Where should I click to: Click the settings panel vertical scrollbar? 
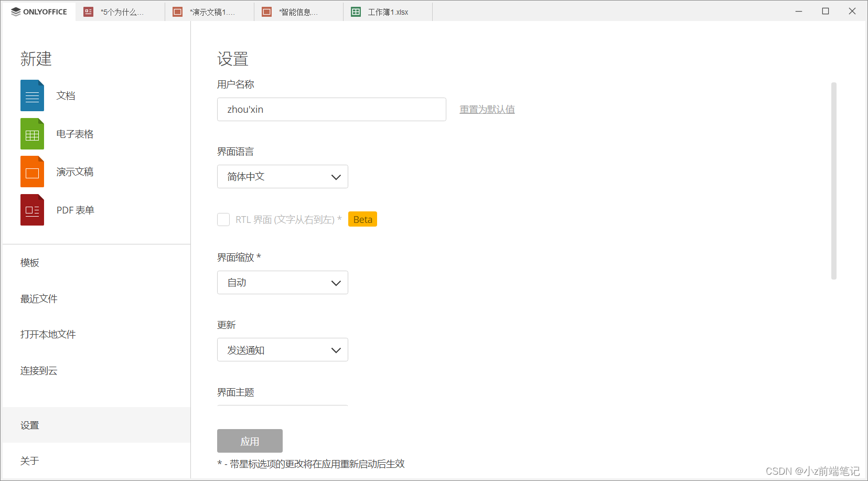pyautogui.click(x=834, y=181)
